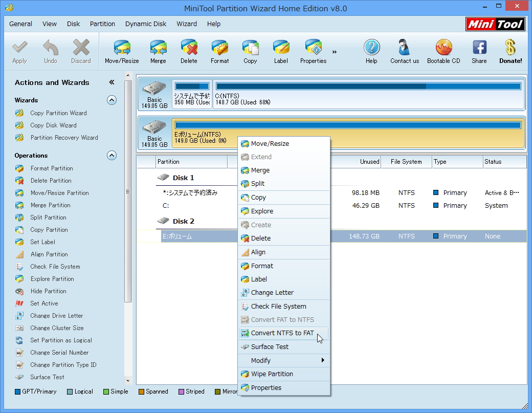The image size is (532, 413).
Task: Launch Copy Partition Wizard
Action: (58, 113)
